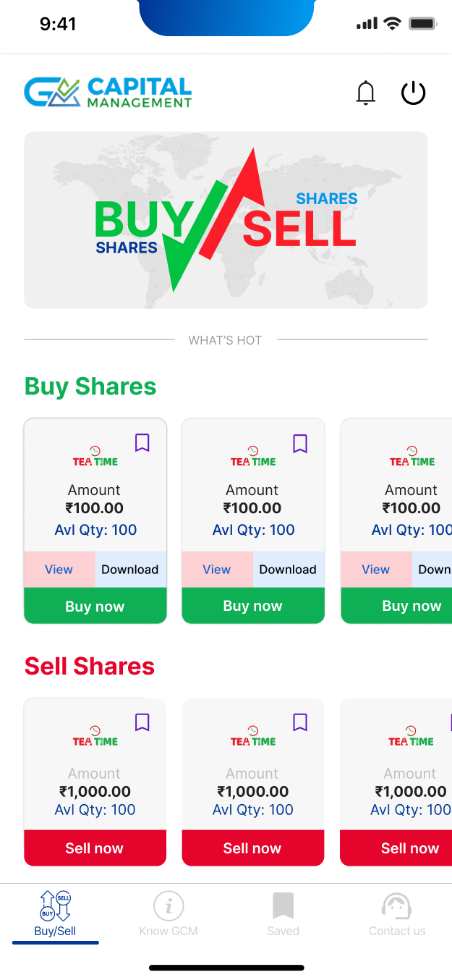Tap the Buy Sell Shares banner
The width and height of the screenshot is (452, 980).
(226, 220)
